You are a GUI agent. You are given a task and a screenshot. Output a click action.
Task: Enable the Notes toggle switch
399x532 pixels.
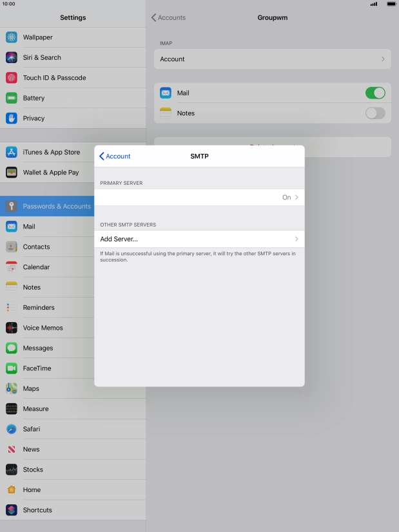(x=375, y=113)
